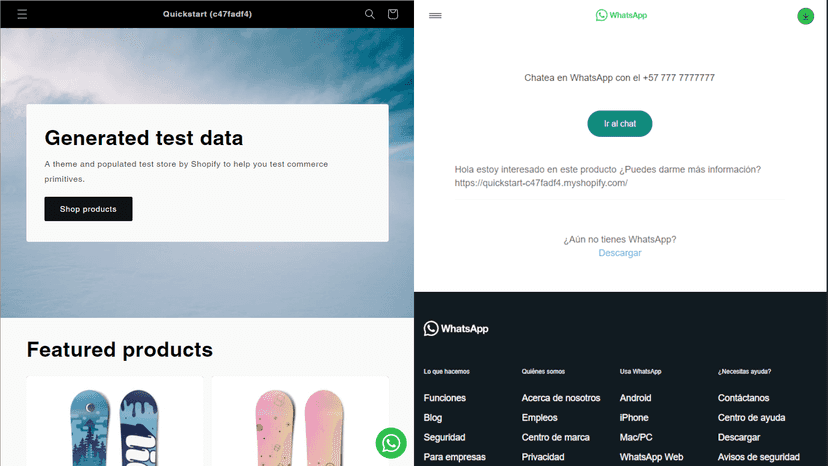Click 'Chatea en WhatsApp con el +57 777 7777777' text
Image resolution: width=828 pixels, height=466 pixels.
[619, 78]
